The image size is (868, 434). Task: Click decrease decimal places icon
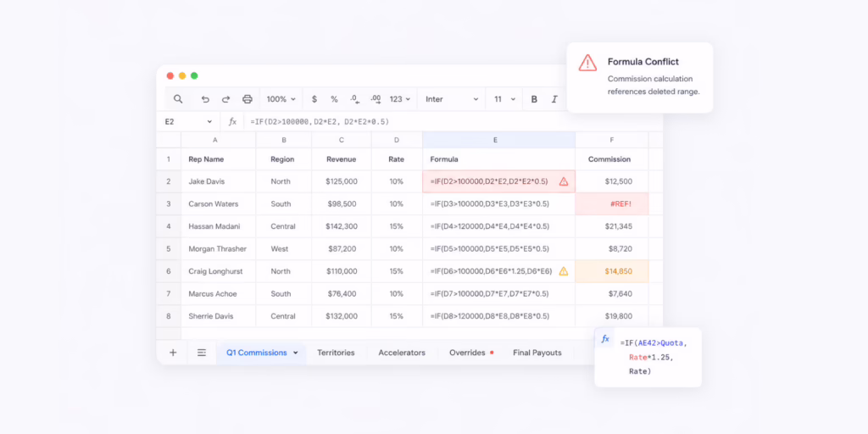coord(355,99)
